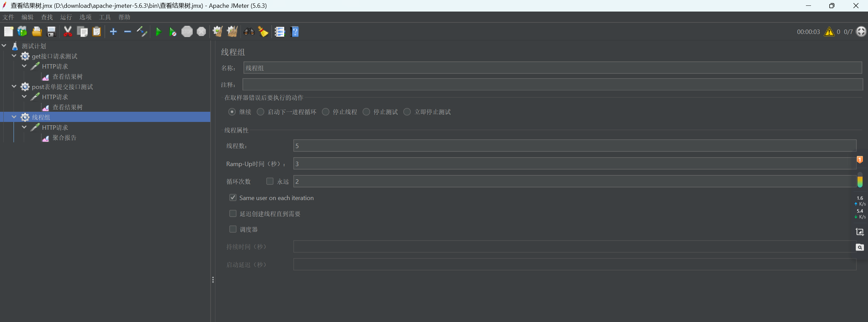Choose the 停止测试 radio button
The width and height of the screenshot is (868, 322).
pyautogui.click(x=366, y=112)
